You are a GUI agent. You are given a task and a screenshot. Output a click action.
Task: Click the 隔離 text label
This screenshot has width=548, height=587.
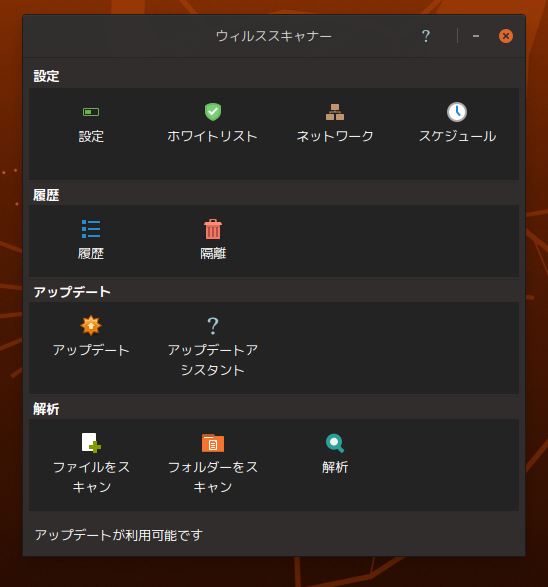coord(213,253)
